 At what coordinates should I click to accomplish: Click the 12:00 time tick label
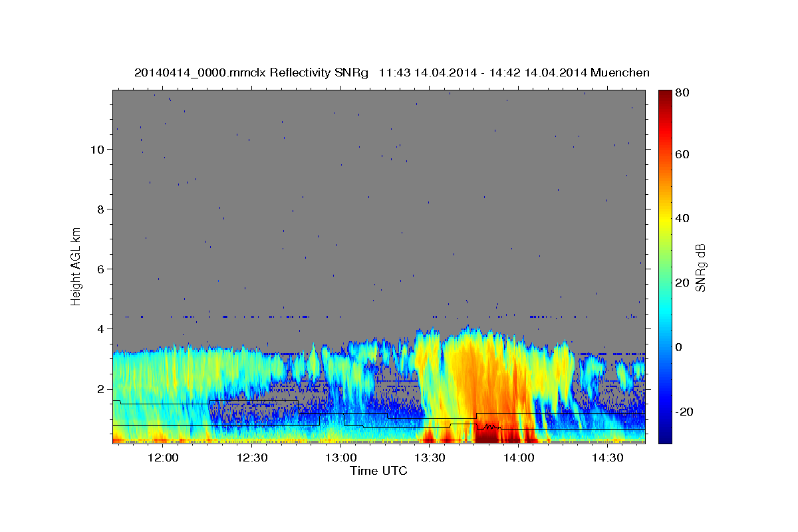[162, 458]
